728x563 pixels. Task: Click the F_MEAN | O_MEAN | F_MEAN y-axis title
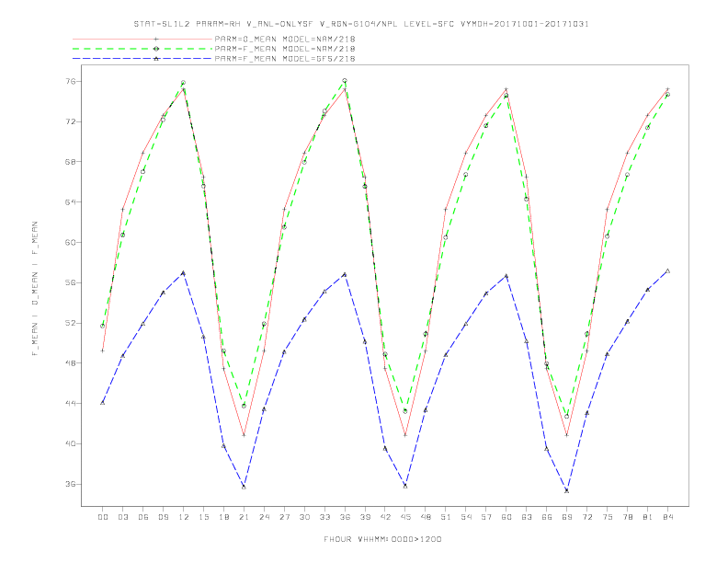(35, 289)
